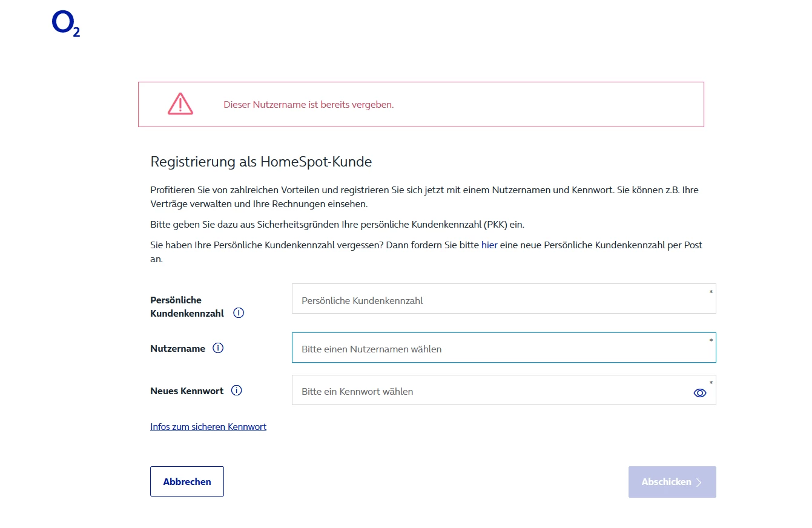Follow the "hier" link to request a new PKK

coord(489,245)
